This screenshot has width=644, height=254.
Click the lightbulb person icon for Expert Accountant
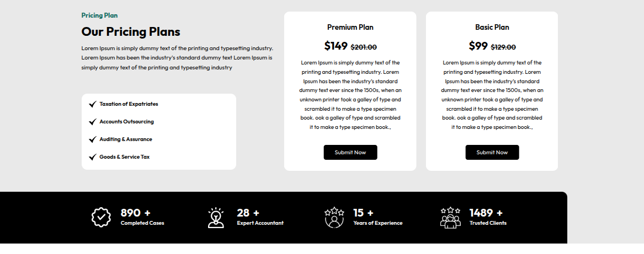pos(216,218)
